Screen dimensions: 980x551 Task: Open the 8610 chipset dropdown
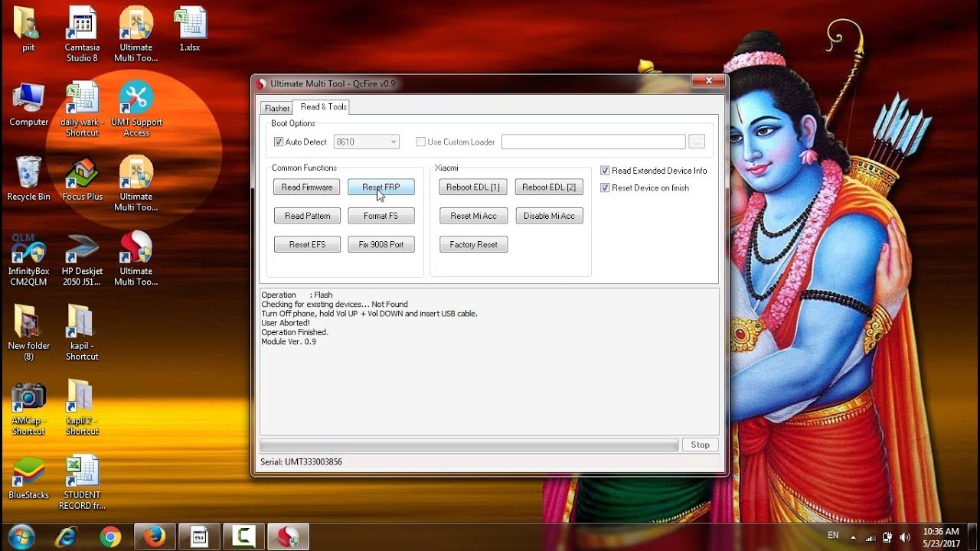tap(367, 142)
